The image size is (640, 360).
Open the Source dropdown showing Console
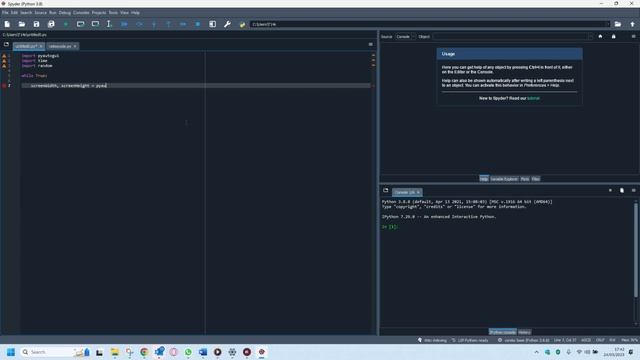point(405,37)
